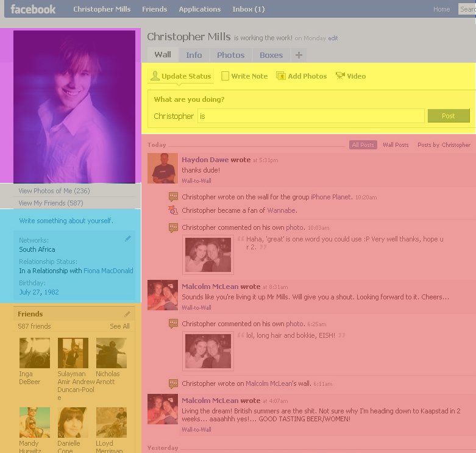476x453 pixels.
Task: Open Nicholas Arnott friend thumbnail
Action: 112,353
